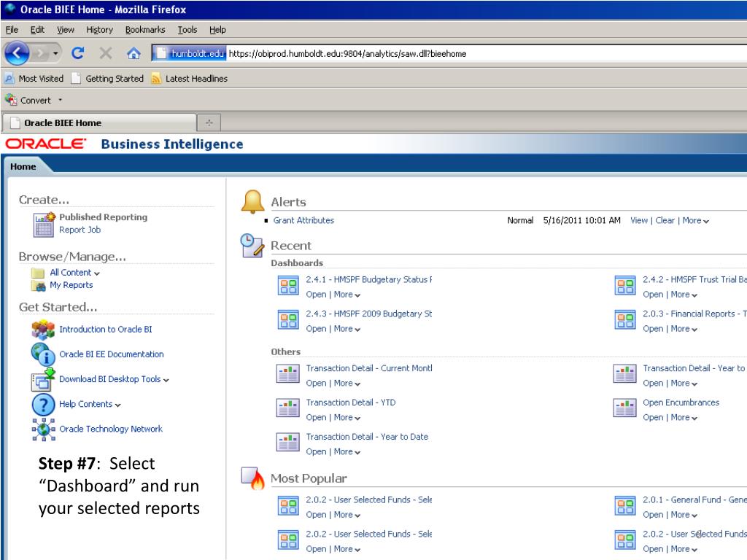The height and width of the screenshot is (560, 747).
Task: Click the Convert toolbar icon
Action: pos(11,100)
